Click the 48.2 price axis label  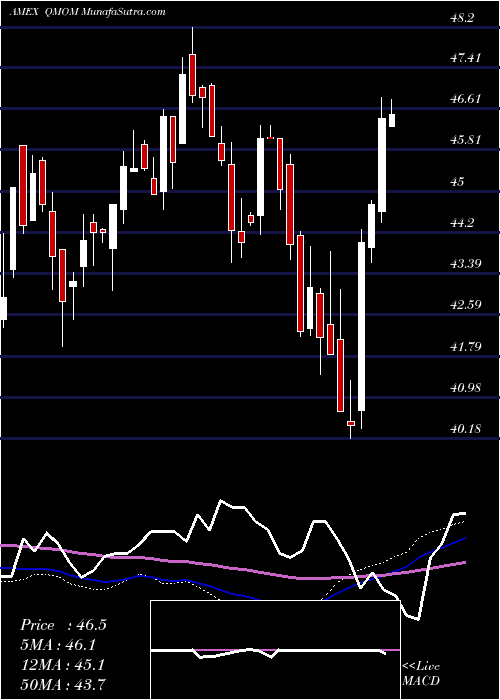[462, 18]
